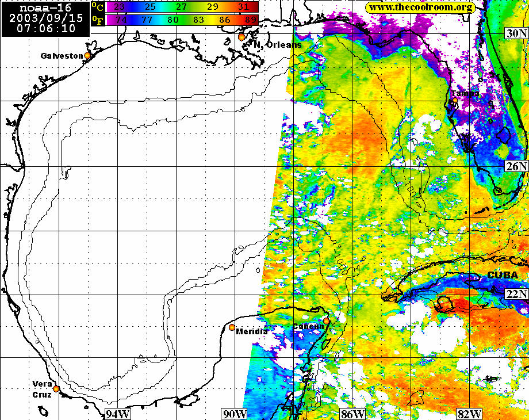The width and height of the screenshot is (529, 420).
Task: Click the 94W longitude label
Action: [117, 414]
